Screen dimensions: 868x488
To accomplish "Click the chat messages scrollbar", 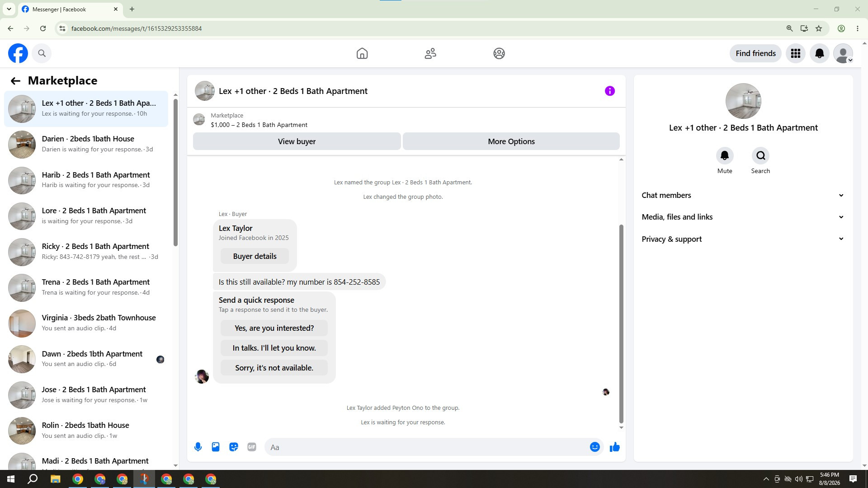I will click(621, 324).
